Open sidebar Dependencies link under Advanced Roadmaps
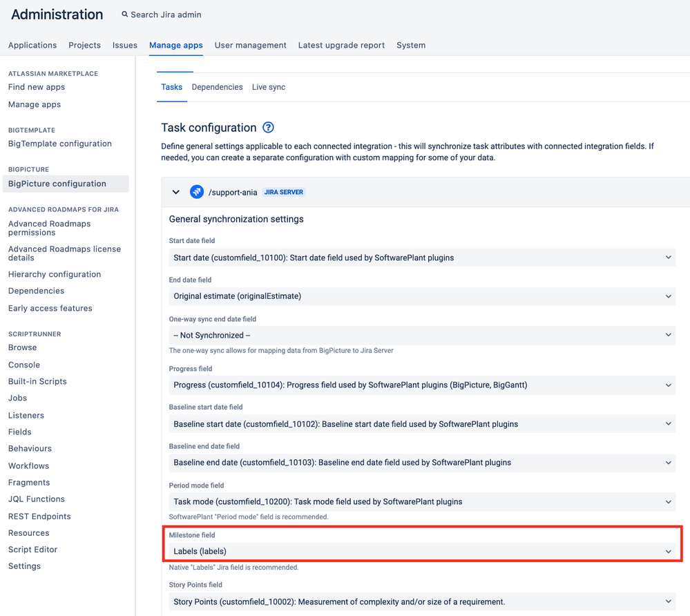 tap(36, 291)
